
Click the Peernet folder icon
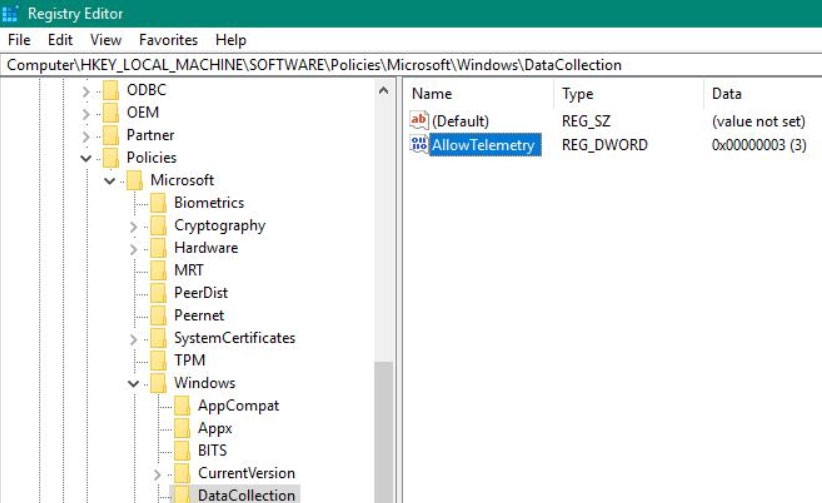point(158,316)
